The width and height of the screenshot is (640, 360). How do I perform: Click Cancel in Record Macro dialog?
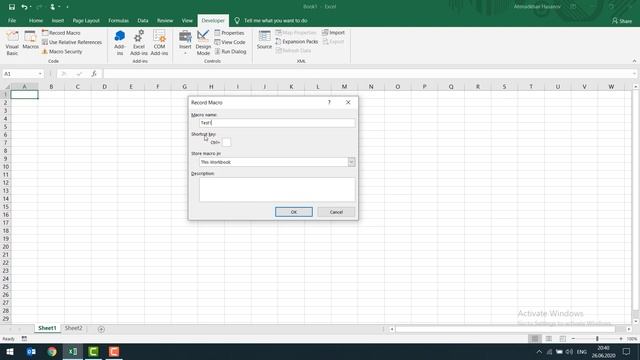tap(336, 212)
